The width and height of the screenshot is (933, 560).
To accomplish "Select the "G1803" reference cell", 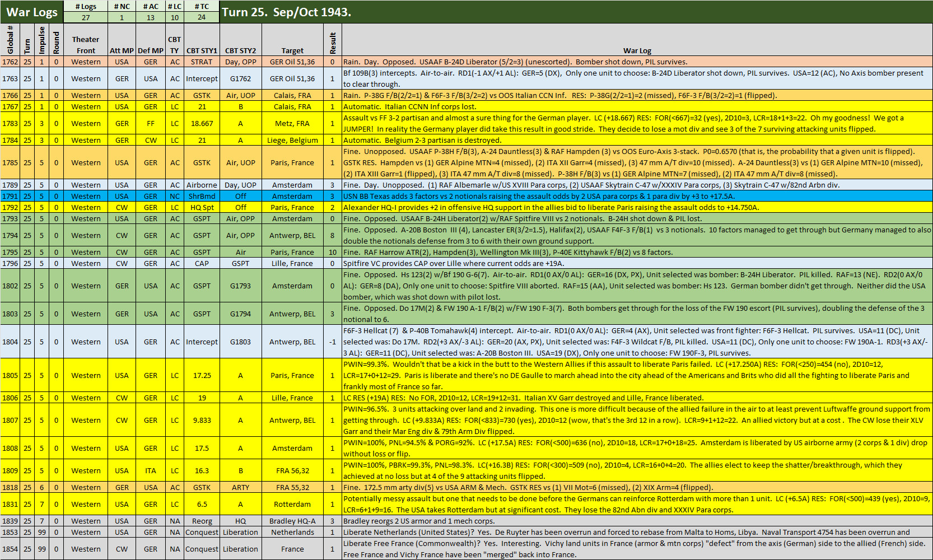I will click(x=240, y=342).
